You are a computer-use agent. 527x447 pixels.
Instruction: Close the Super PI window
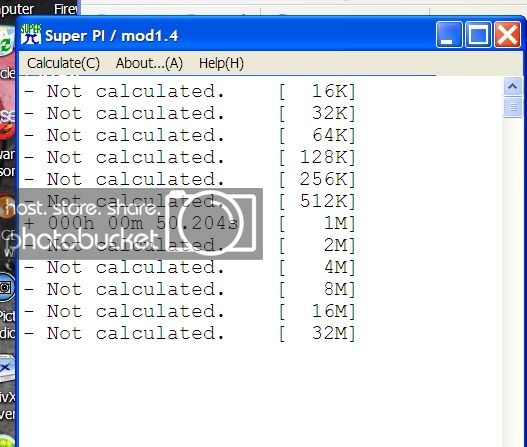[507, 34]
